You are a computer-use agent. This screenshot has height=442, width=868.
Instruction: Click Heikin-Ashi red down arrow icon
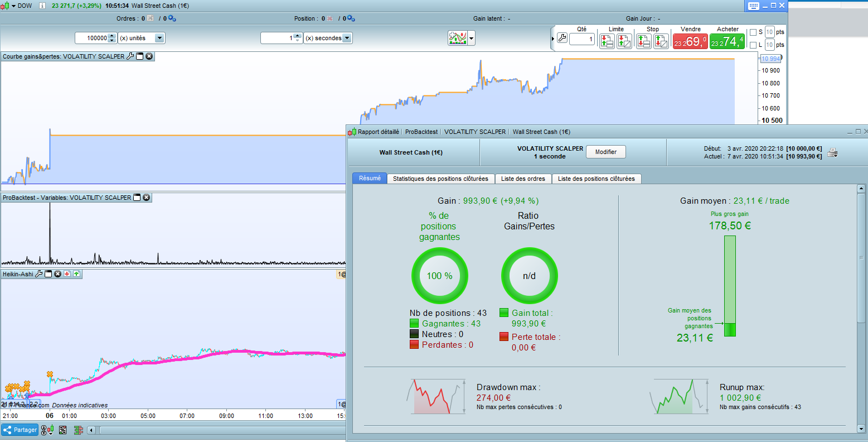coord(67,274)
